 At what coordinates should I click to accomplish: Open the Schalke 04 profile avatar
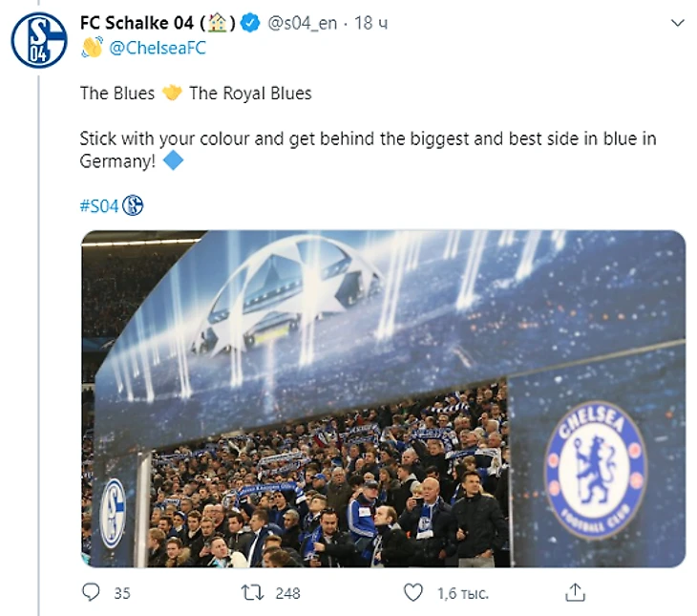[x=39, y=40]
